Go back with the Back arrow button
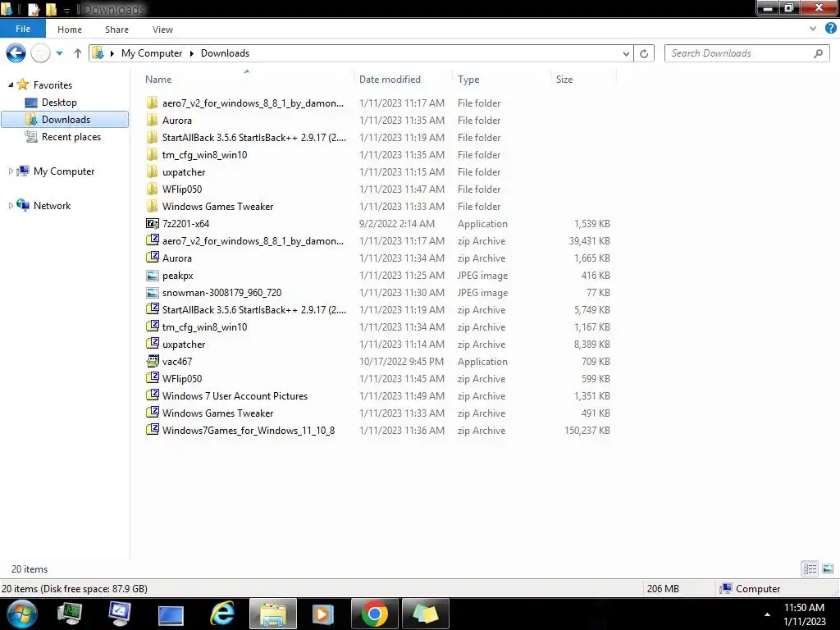This screenshot has height=630, width=840. 16,53
